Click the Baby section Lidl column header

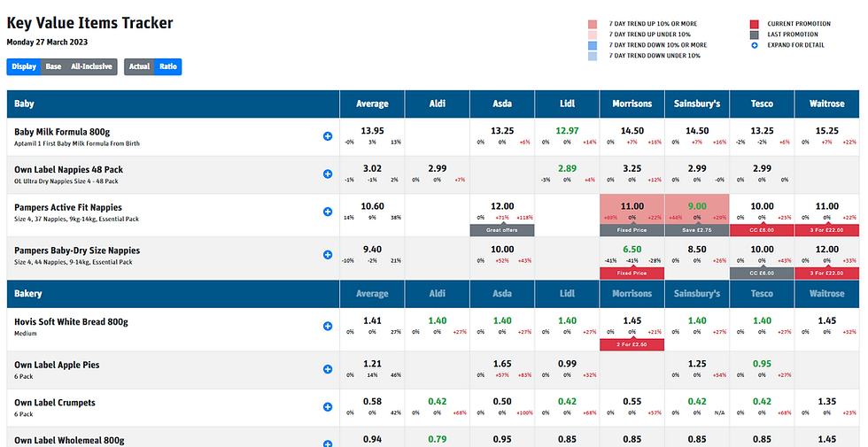pyautogui.click(x=567, y=104)
